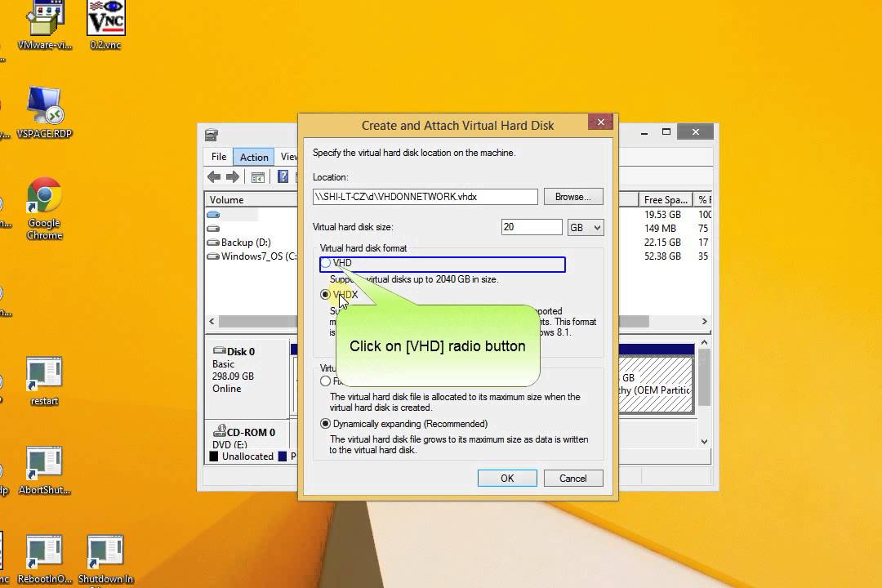This screenshot has width=882, height=588.
Task: Maximize the Disk Management window
Action: point(666,132)
